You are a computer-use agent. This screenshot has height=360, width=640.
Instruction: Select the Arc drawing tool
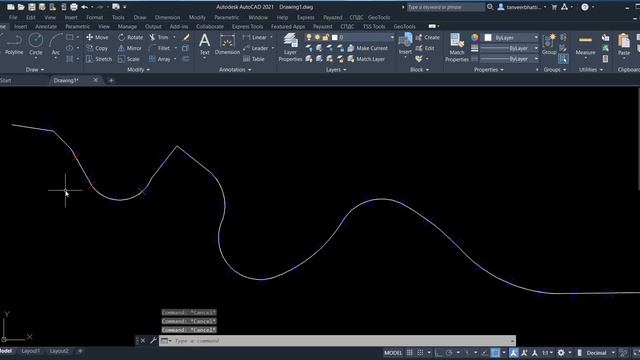pos(56,44)
